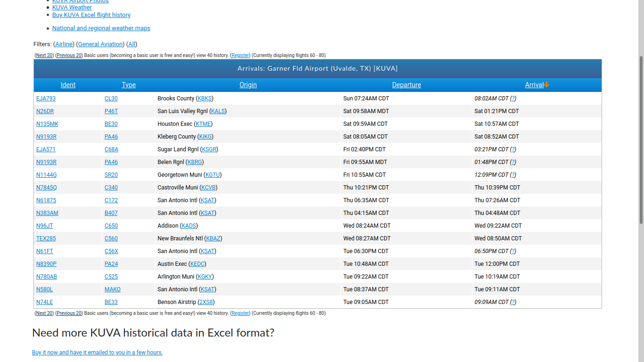Open flight N8390P
This screenshot has width=644, height=362.
coord(46,264)
